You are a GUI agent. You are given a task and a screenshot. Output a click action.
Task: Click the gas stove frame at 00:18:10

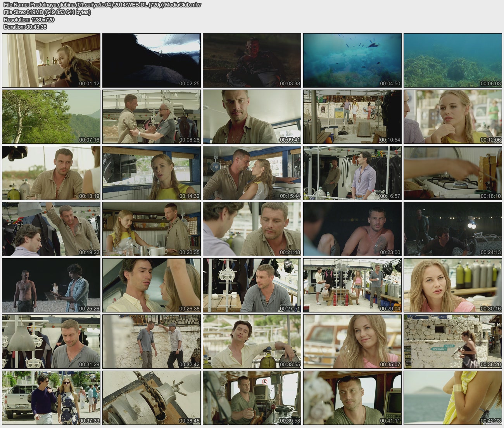[453, 173]
